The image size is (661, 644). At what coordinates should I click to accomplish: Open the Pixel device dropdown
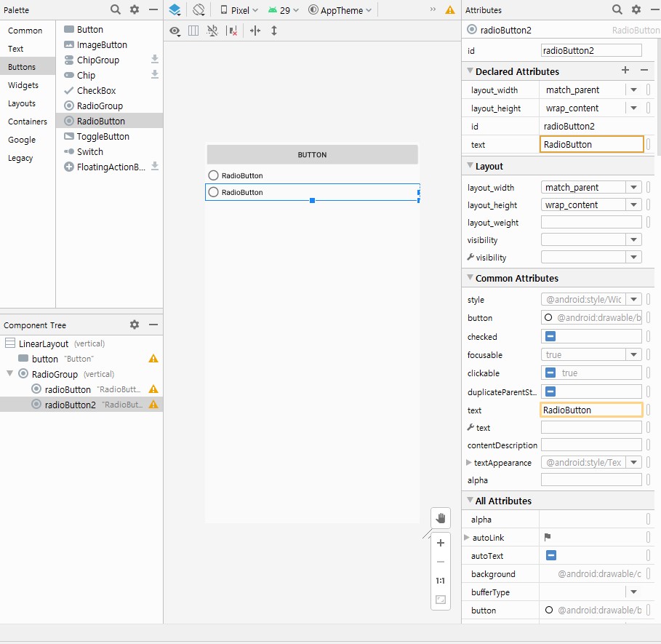pyautogui.click(x=239, y=10)
